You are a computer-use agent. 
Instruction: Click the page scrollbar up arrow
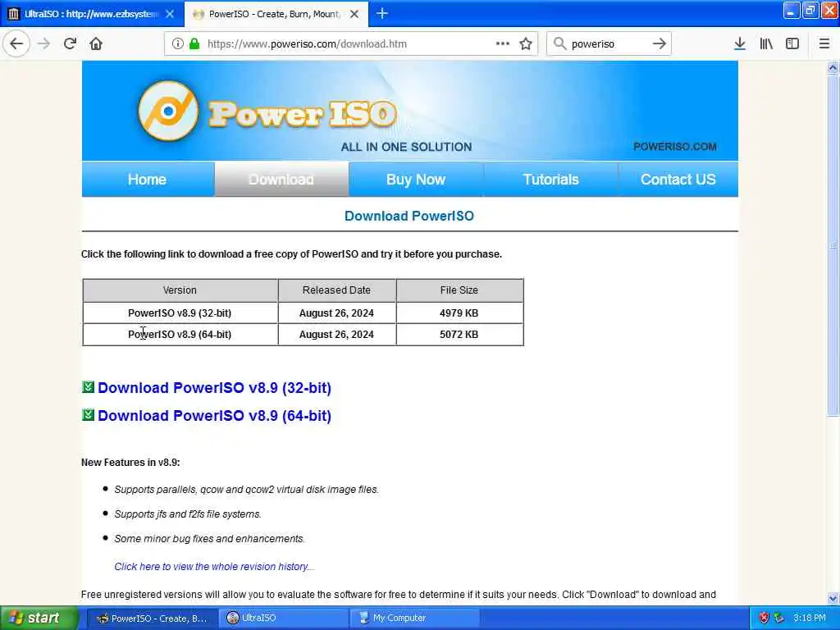click(833, 67)
